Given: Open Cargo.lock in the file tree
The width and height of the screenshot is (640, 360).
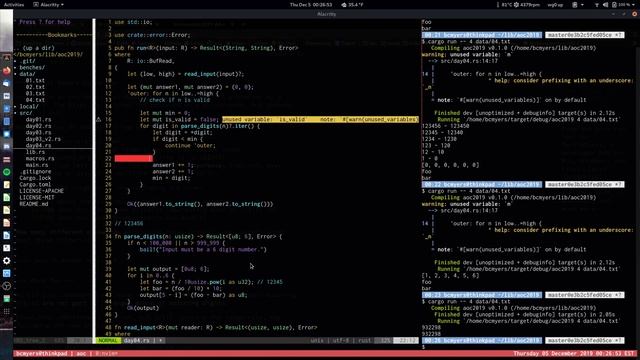Looking at the screenshot, I should 35,178.
